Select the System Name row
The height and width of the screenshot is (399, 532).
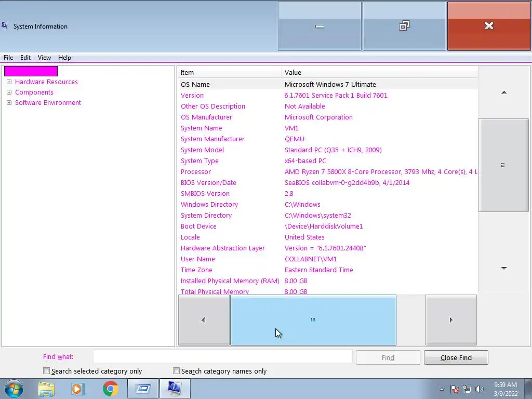tap(328, 128)
